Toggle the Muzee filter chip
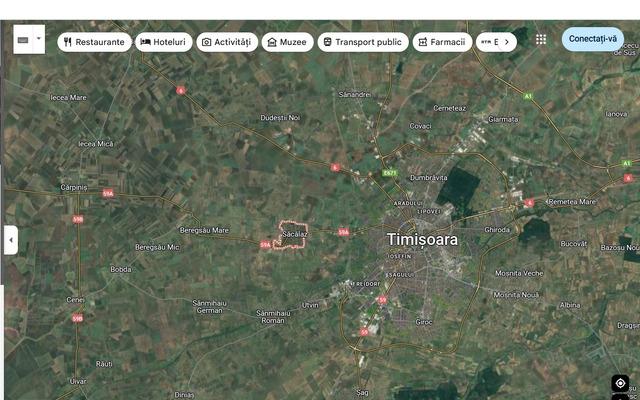This screenshot has width=640, height=400. (287, 42)
